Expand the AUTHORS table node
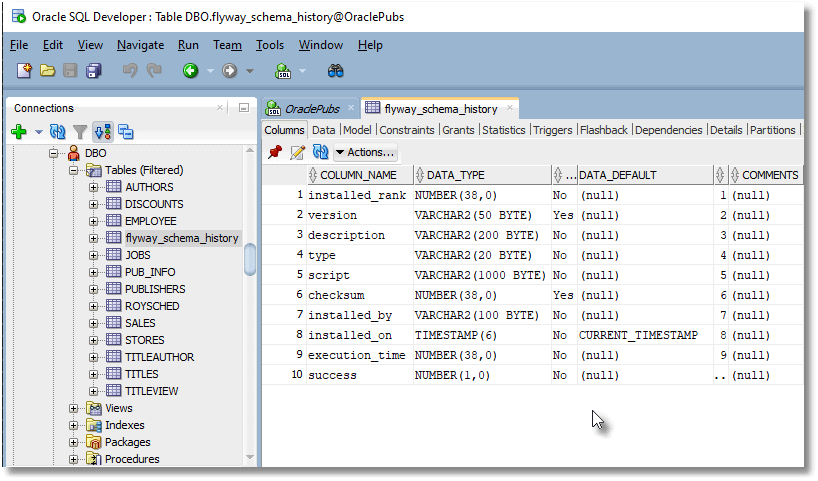 pyautogui.click(x=94, y=187)
